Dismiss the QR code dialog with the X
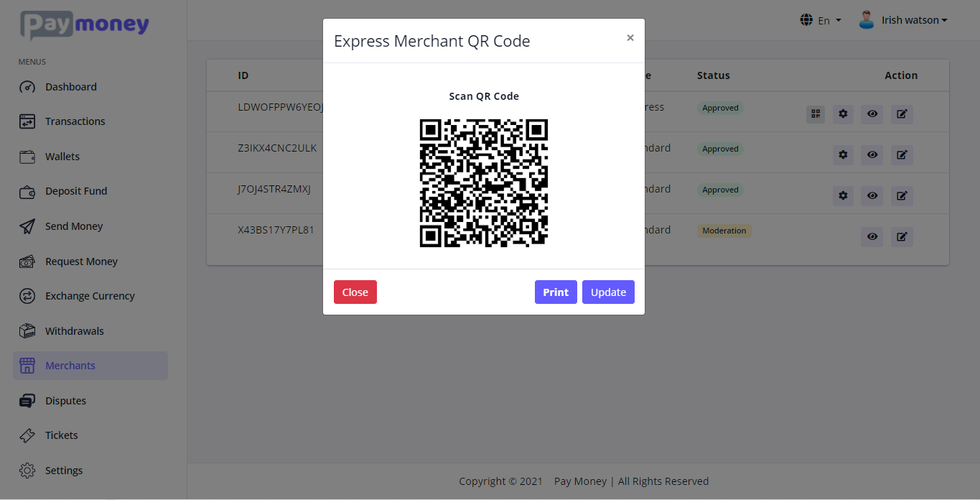 [x=630, y=37]
